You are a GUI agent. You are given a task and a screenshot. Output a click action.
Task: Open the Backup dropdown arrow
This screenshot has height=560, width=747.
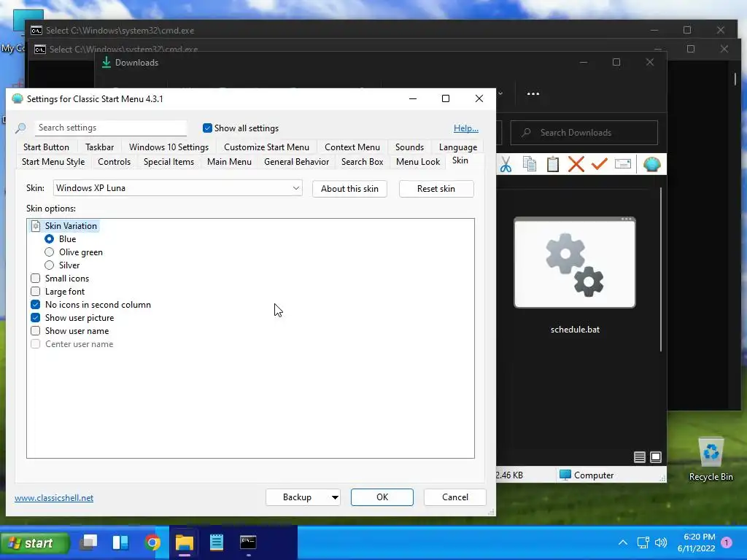335,497
